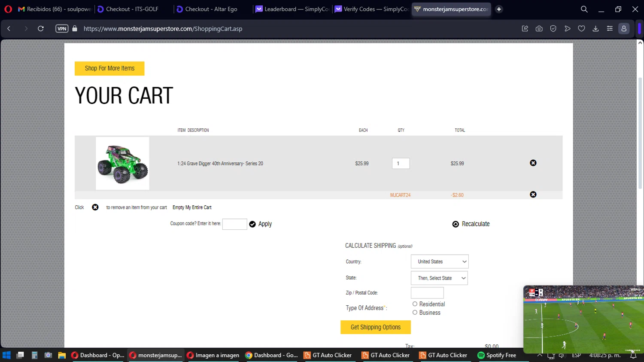Click the MJCART24 coupon code text

[400, 195]
